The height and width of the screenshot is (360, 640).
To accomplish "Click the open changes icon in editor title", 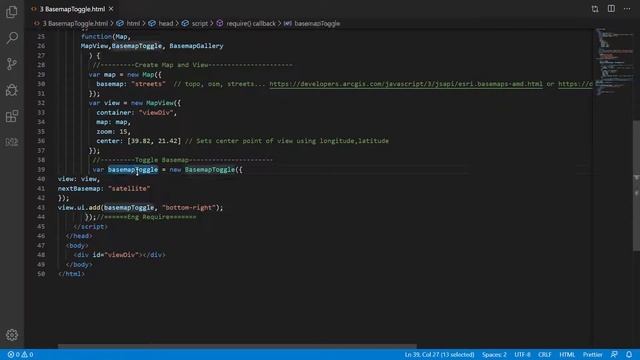I will (x=595, y=9).
